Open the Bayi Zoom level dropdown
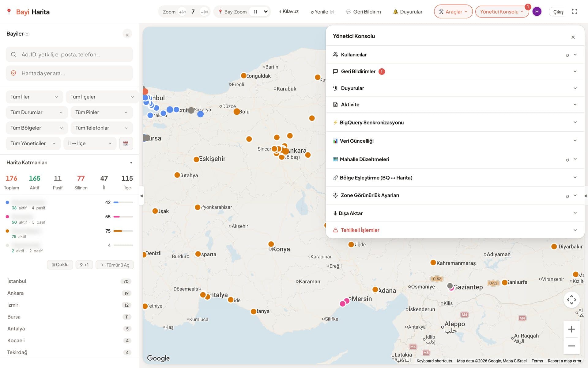This screenshot has width=588, height=368. tap(259, 12)
